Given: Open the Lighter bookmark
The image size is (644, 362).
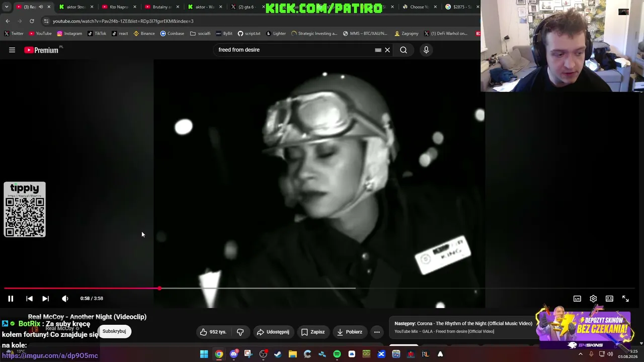Looking at the screenshot, I should [x=276, y=34].
